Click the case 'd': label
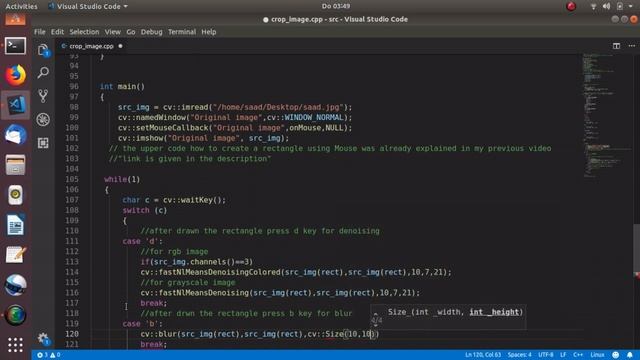The width and height of the screenshot is (640, 360). pyautogui.click(x=142, y=241)
